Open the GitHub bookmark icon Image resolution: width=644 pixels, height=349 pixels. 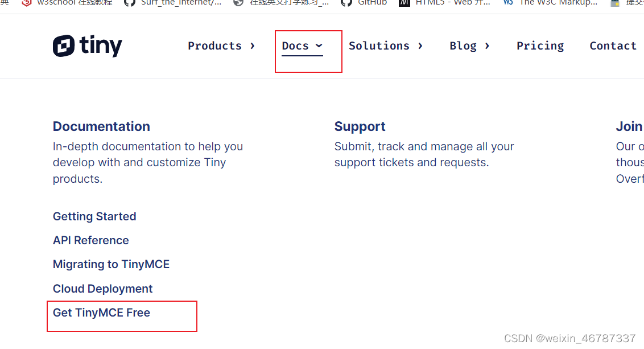coord(346,2)
